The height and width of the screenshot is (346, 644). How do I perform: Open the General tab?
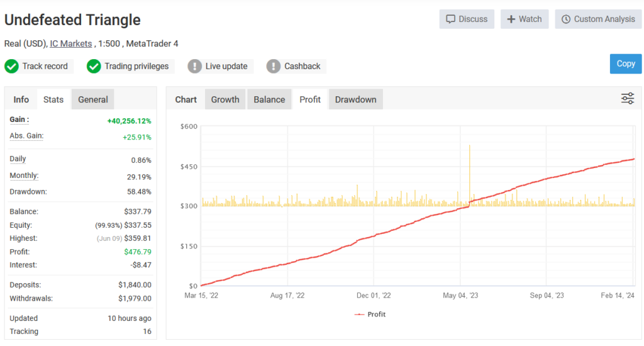(93, 99)
